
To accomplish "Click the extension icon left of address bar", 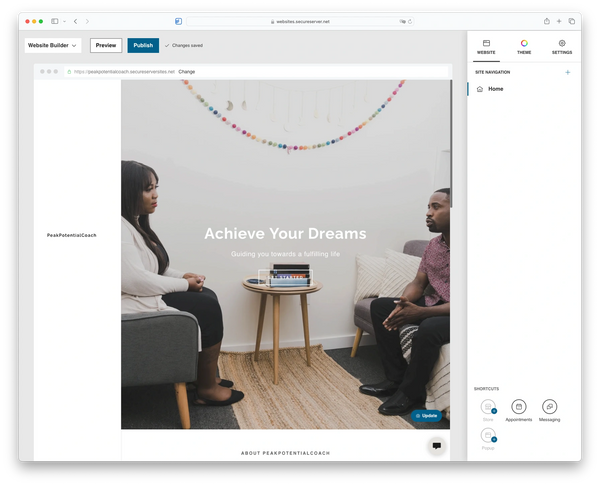I will (178, 21).
